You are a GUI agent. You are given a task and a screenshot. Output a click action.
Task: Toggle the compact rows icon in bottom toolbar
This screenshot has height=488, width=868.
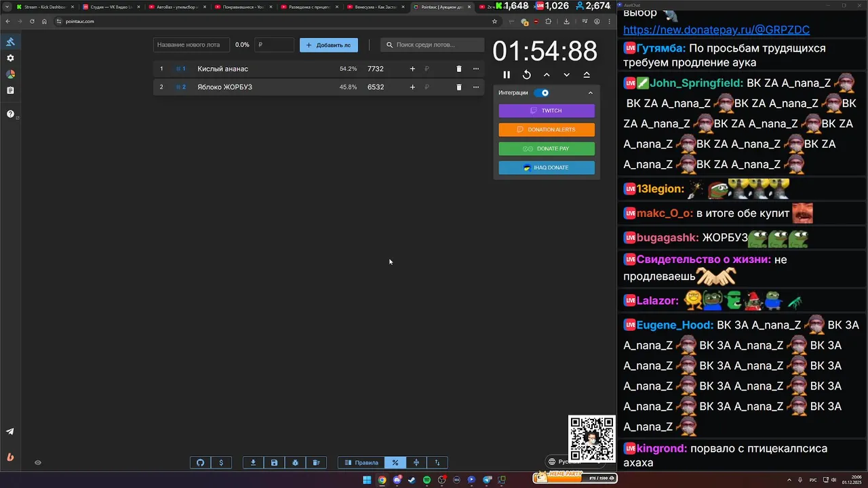(416, 463)
